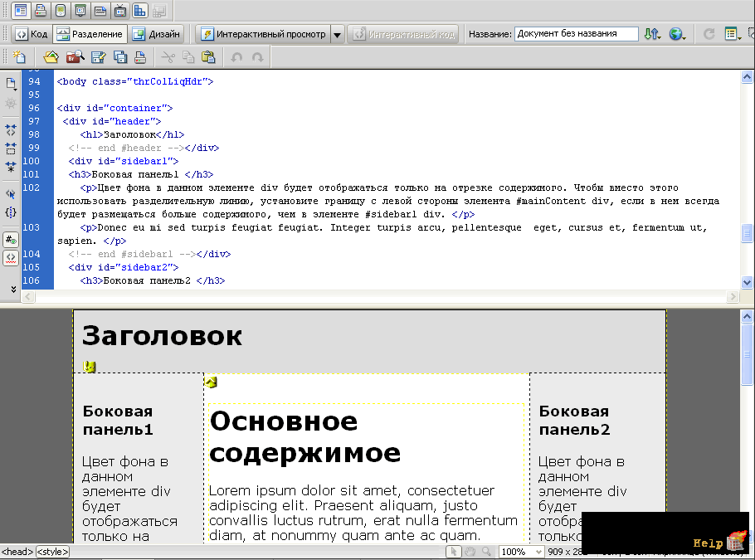Click the new document icon

pyautogui.click(x=19, y=57)
